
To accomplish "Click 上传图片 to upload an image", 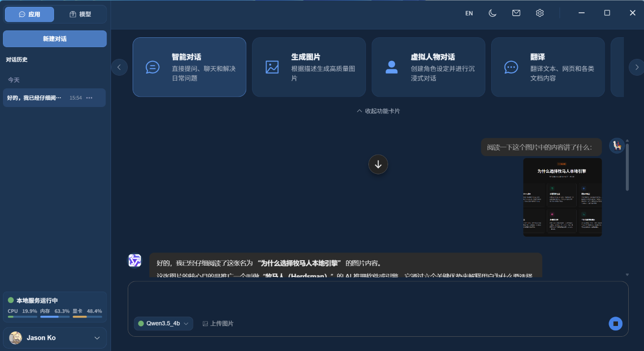I will tap(218, 324).
